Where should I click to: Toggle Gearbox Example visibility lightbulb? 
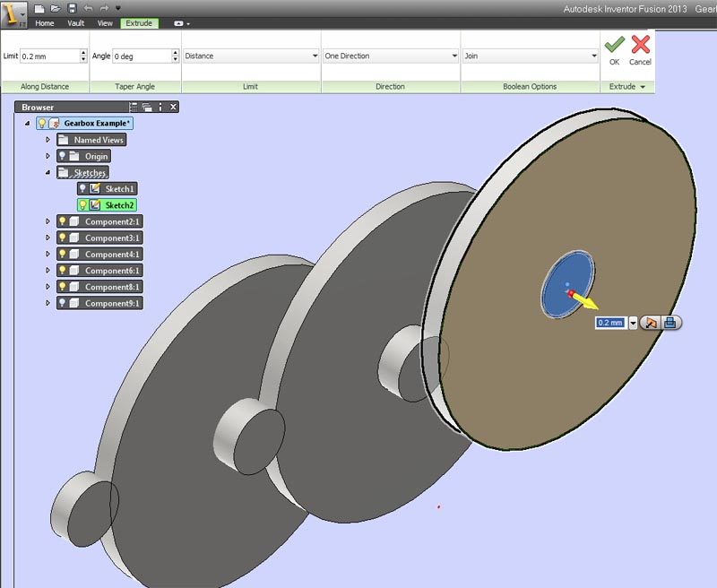point(41,124)
